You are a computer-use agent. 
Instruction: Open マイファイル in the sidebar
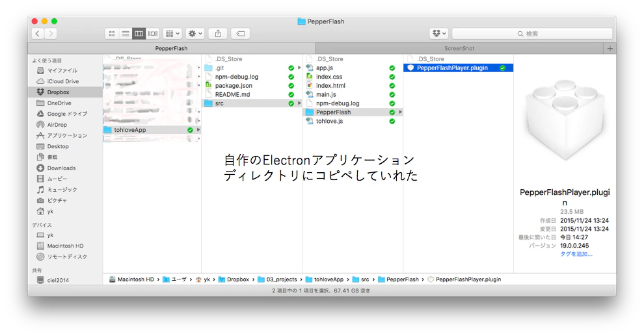tap(62, 71)
